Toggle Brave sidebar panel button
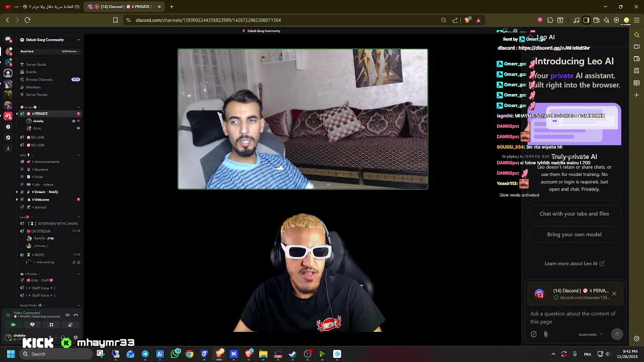 [586, 20]
